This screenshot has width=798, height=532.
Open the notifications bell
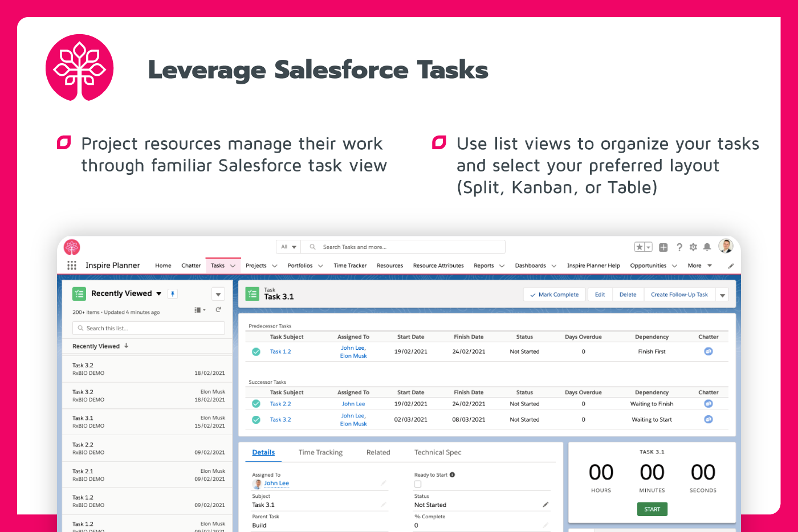707,247
